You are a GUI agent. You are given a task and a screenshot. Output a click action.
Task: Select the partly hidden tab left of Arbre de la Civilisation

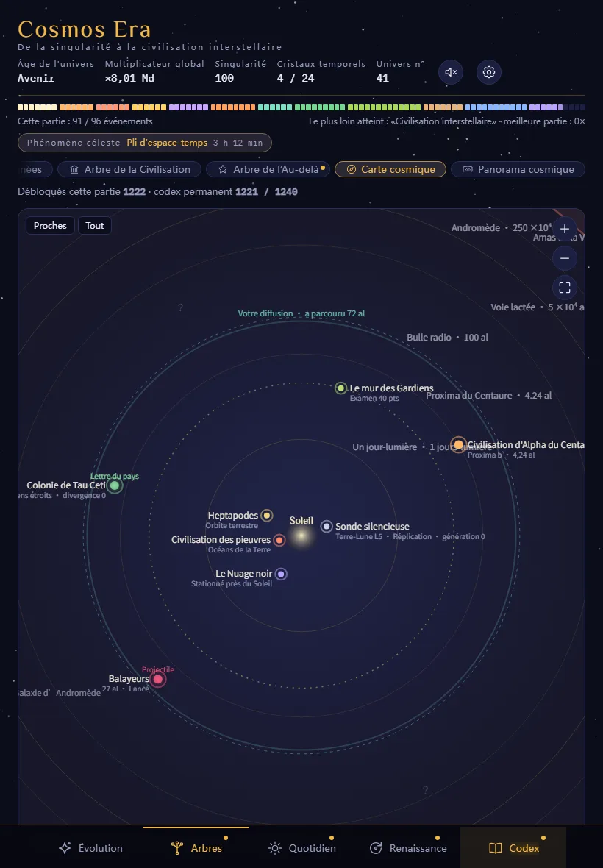[x=35, y=169]
